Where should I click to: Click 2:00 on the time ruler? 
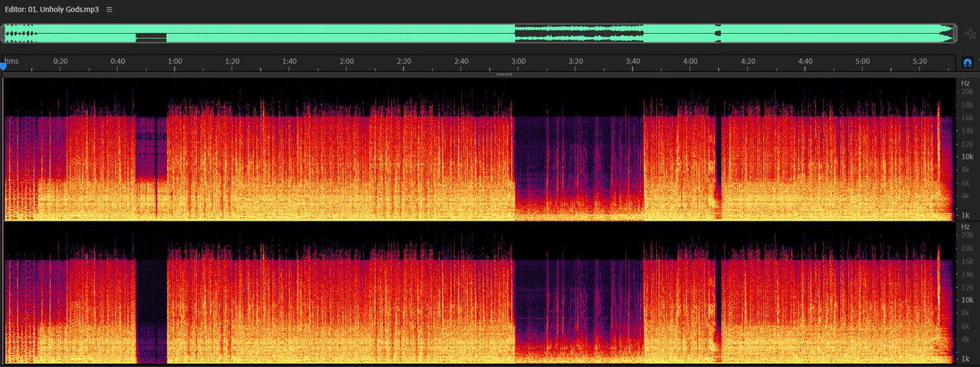click(x=347, y=61)
